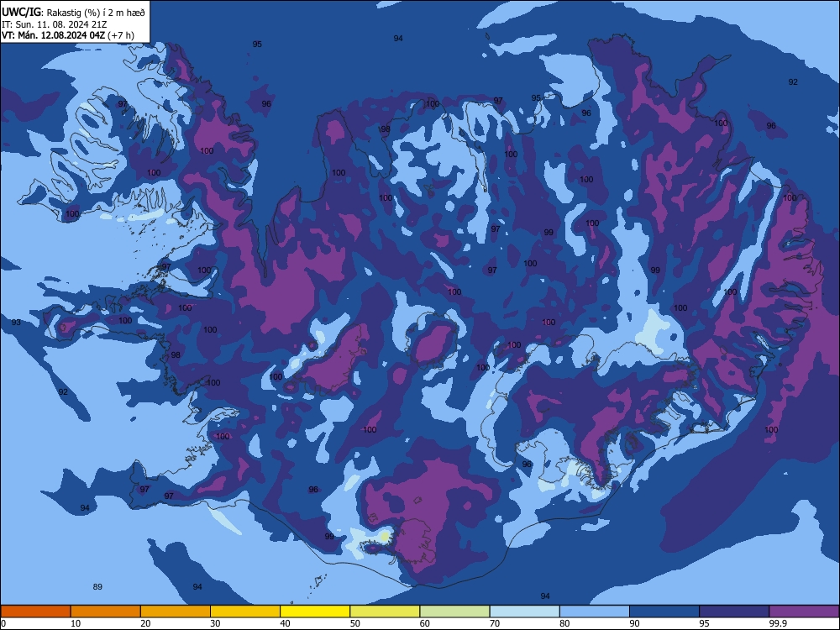840x630 pixels.
Task: Click the '0' legend scale label
Action: click(3, 623)
